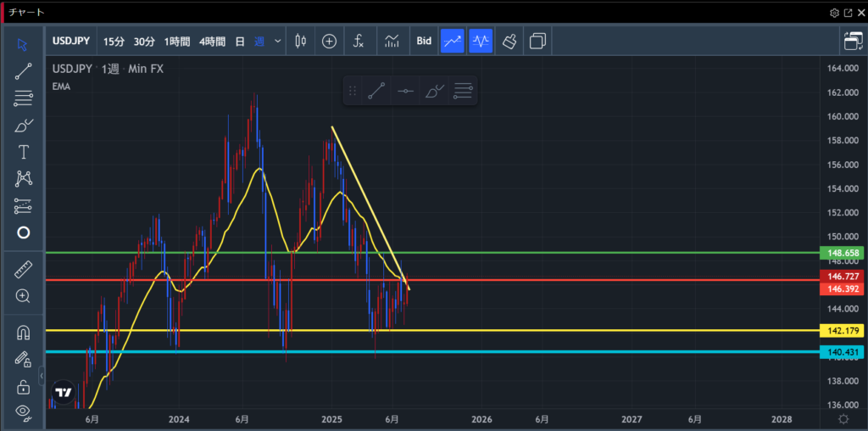Click the 146.392 current price label

[x=843, y=288]
